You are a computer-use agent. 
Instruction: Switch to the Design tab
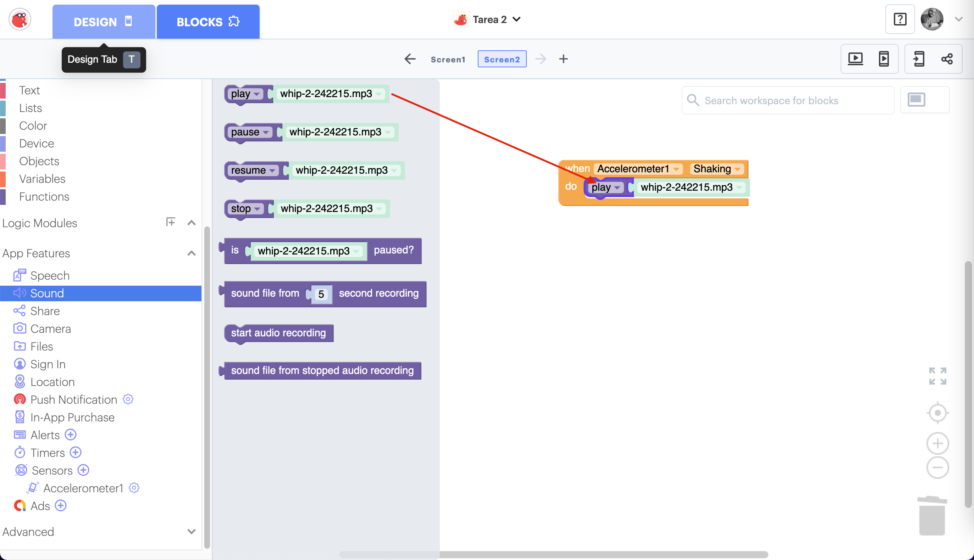(x=103, y=22)
